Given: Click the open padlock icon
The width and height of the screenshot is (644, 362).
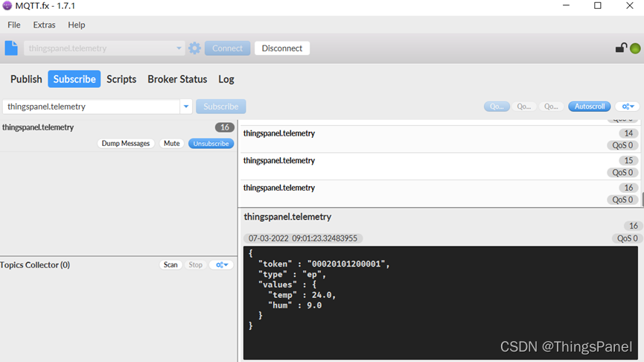Looking at the screenshot, I should click(621, 48).
